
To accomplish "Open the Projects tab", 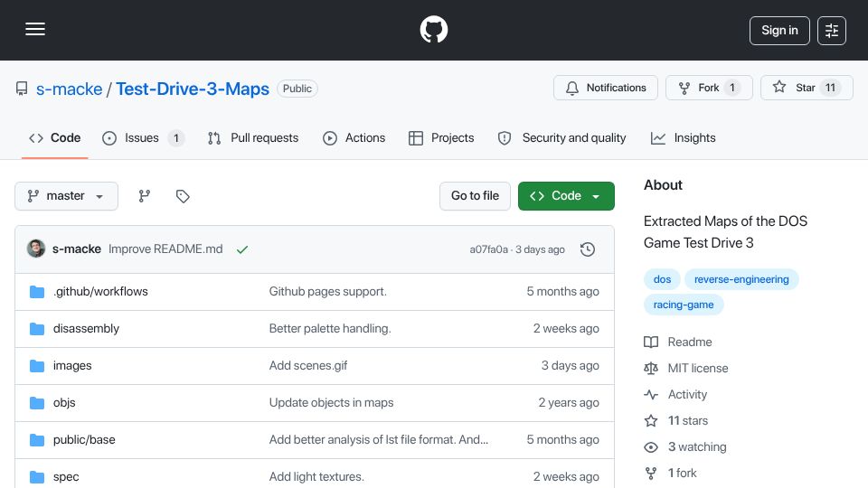I will (441, 137).
